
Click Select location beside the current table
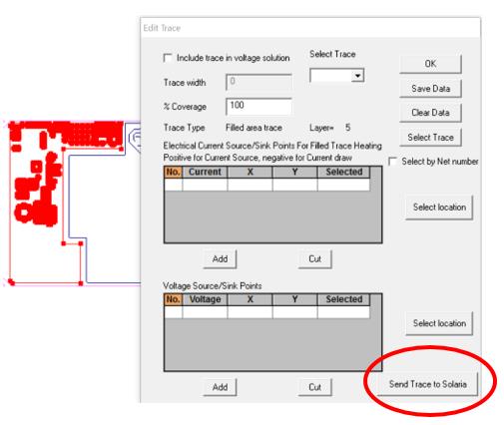point(439,208)
